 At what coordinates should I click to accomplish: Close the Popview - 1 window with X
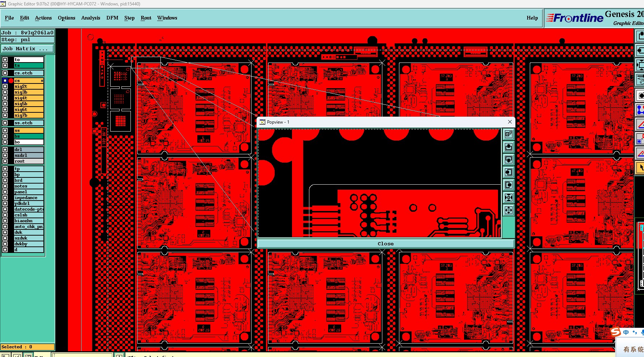click(510, 122)
